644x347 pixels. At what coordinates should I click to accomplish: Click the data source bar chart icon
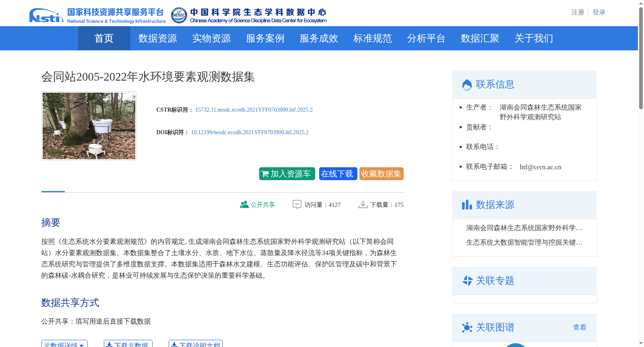click(467, 205)
